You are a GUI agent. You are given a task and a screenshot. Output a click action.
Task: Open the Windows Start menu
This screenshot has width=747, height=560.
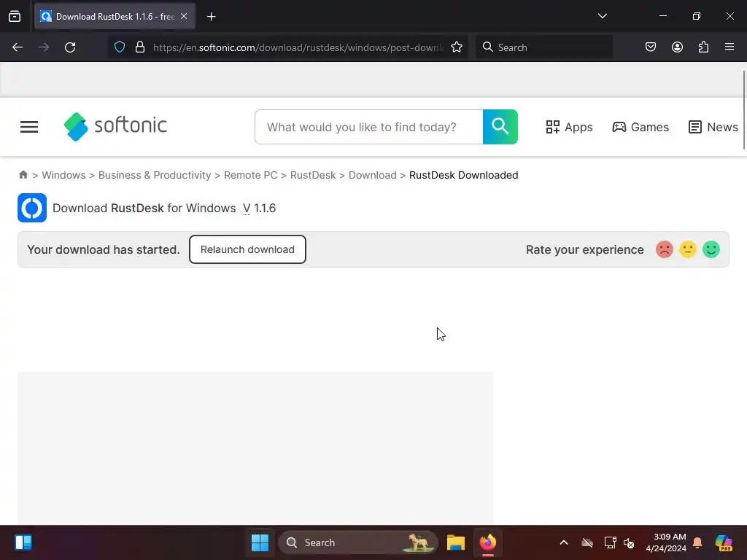pos(260,542)
